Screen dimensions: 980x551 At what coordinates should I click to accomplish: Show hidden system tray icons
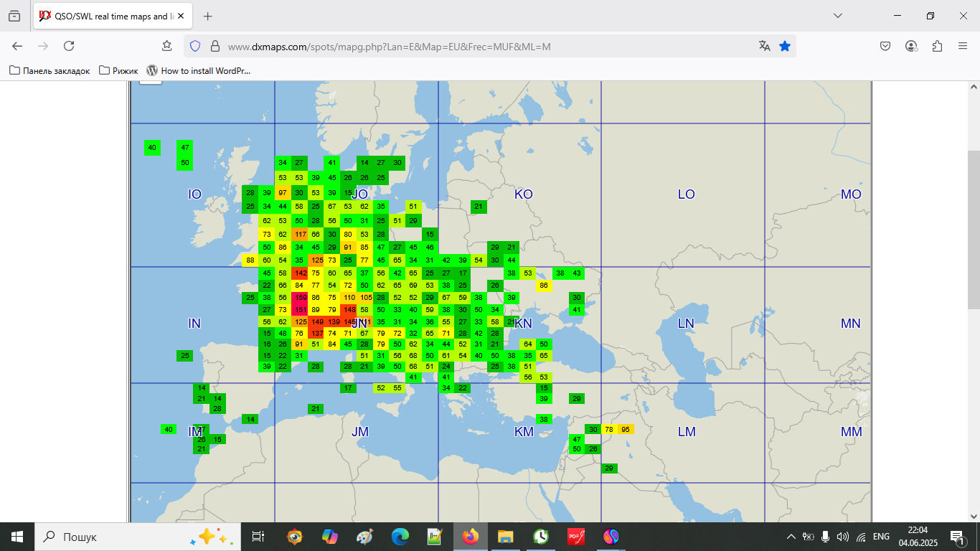click(x=791, y=537)
